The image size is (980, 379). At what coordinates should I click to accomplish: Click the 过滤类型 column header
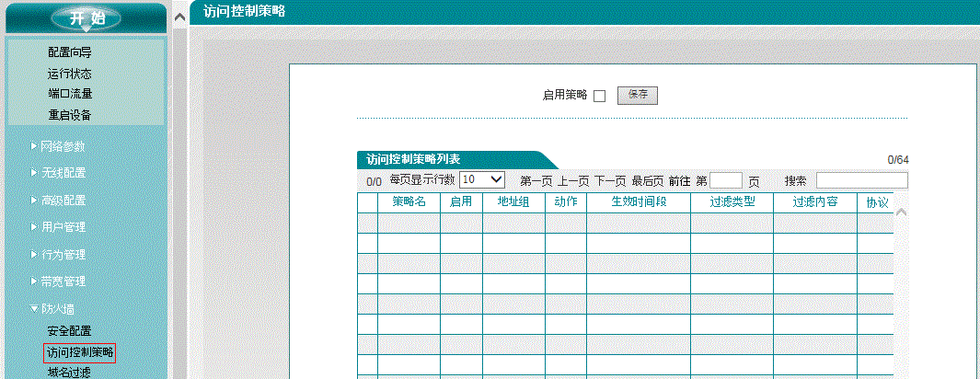[x=732, y=202]
